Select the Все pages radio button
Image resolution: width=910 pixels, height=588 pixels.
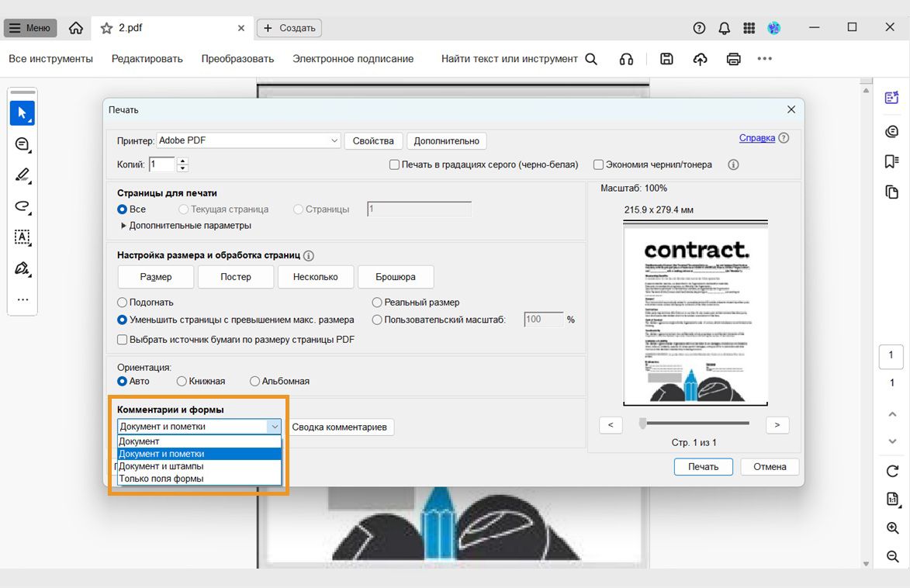[122, 209]
